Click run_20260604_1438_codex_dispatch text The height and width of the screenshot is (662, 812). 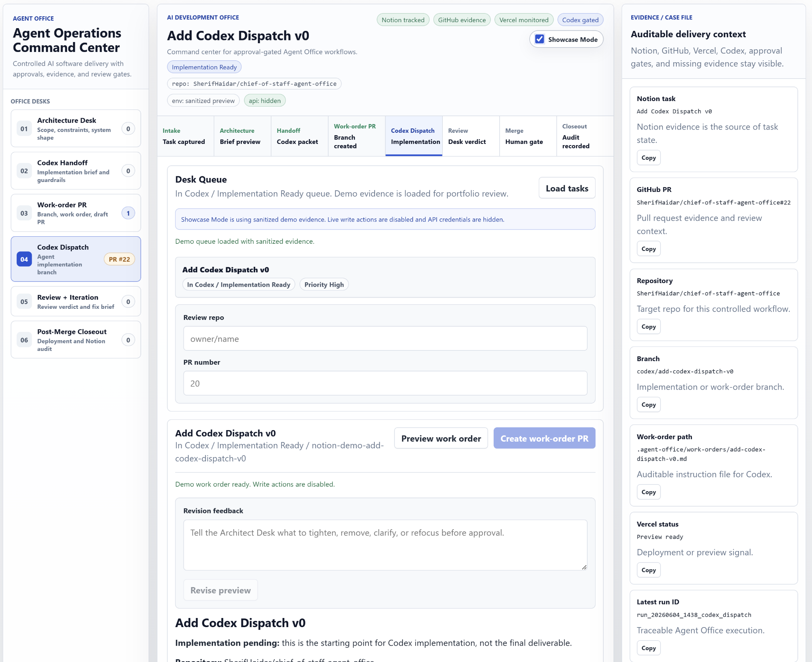pos(694,615)
